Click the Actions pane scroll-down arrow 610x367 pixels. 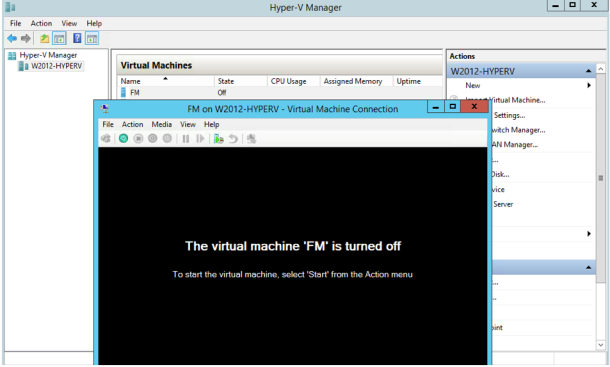click(x=601, y=345)
